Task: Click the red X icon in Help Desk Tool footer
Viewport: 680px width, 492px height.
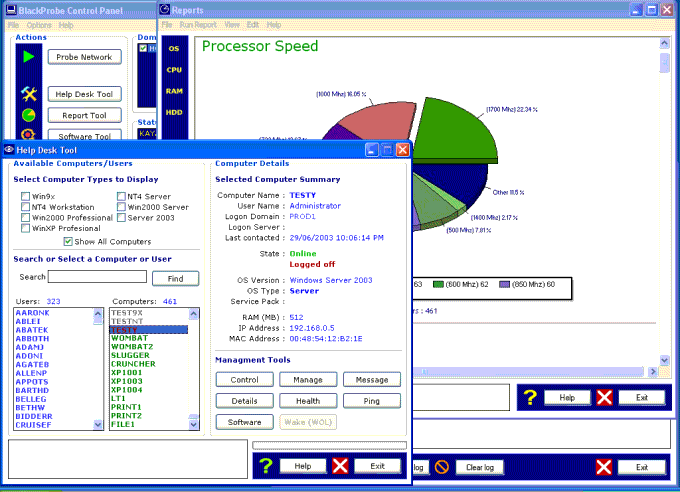Action: click(x=340, y=466)
